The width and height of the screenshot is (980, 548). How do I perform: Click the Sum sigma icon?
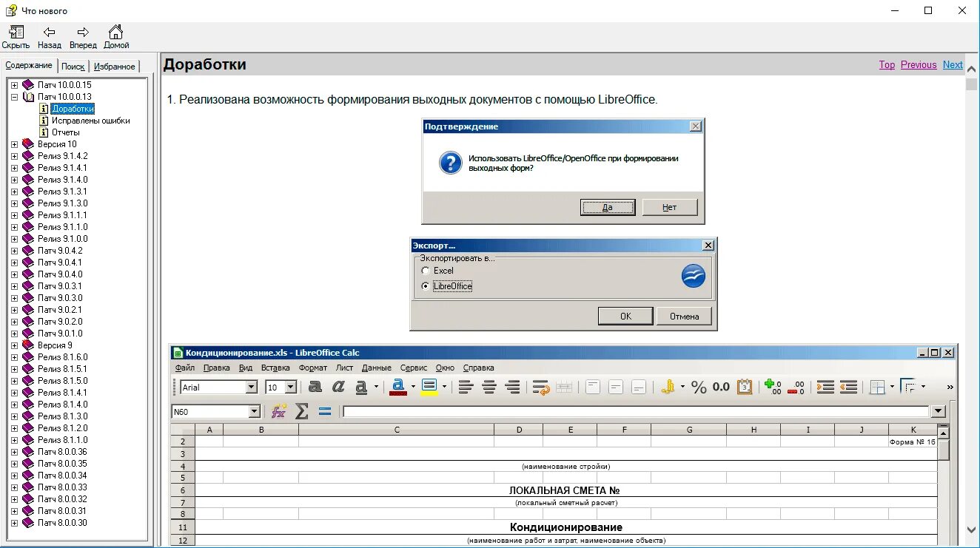click(x=301, y=411)
